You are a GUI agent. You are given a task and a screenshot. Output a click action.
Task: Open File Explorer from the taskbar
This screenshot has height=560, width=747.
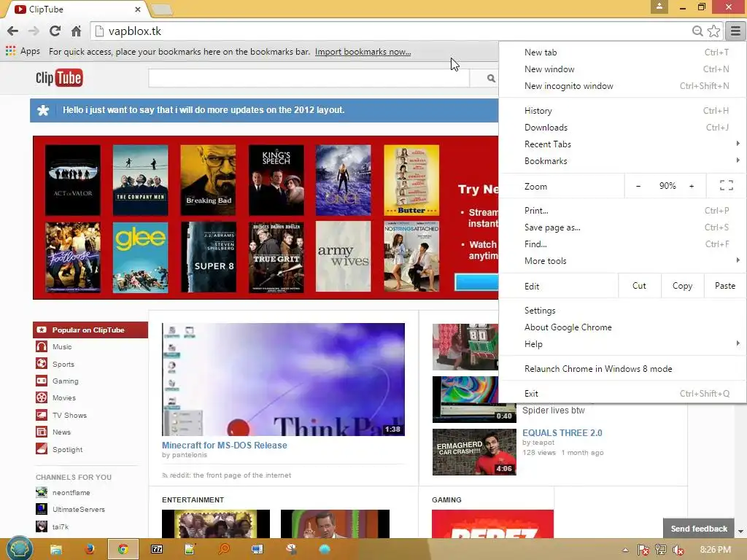click(x=55, y=549)
